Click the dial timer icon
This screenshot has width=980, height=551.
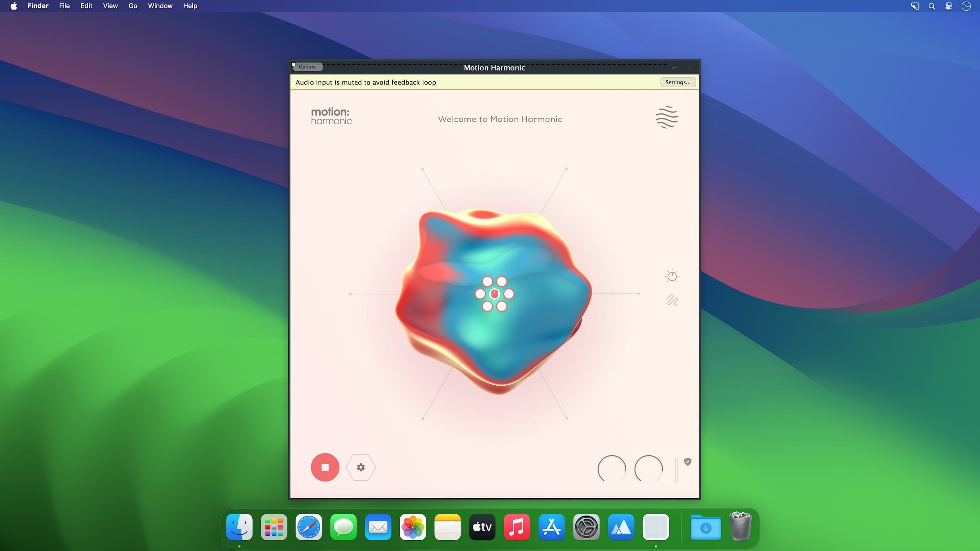[x=672, y=276]
